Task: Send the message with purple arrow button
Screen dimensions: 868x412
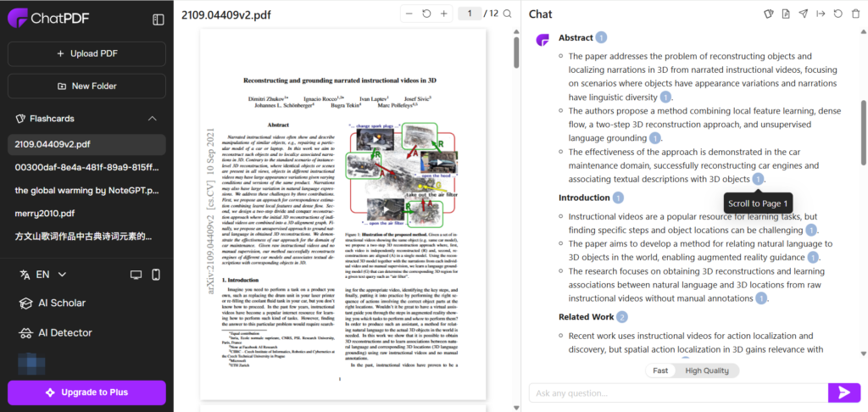Action: (844, 393)
